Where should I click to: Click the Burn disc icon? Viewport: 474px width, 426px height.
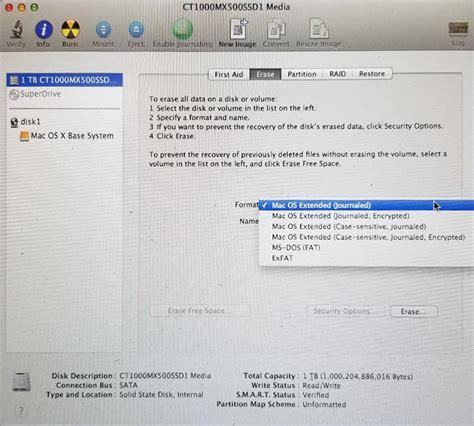pyautogui.click(x=70, y=29)
